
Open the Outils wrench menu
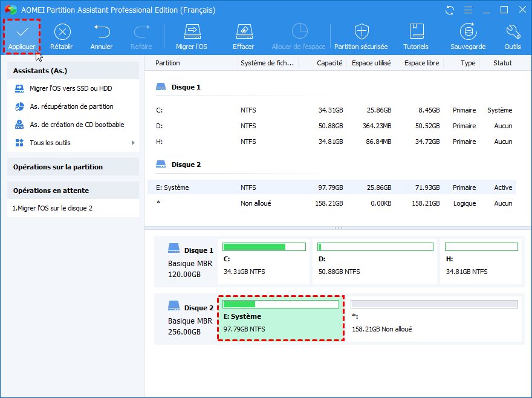tap(513, 32)
